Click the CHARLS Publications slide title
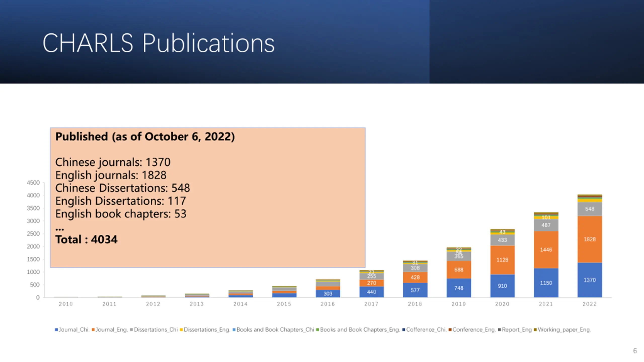Image resolution: width=644 pixels, height=362 pixels. (x=158, y=43)
